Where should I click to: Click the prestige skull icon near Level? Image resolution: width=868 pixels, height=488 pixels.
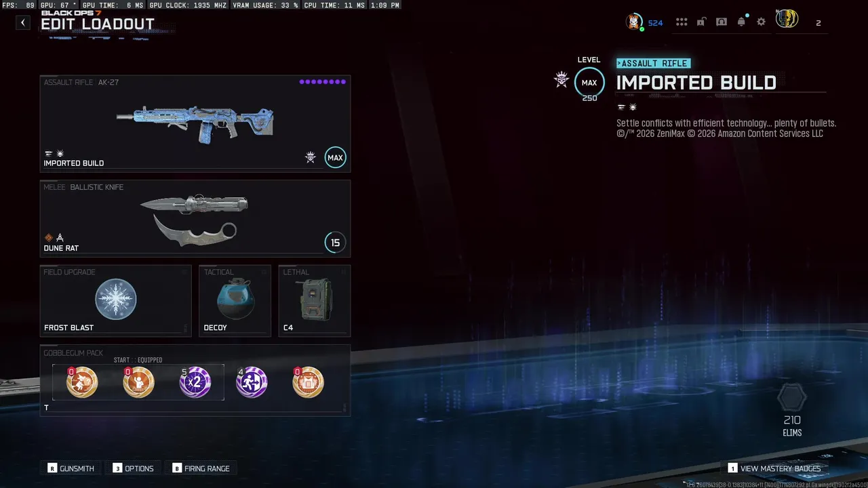[x=561, y=80]
